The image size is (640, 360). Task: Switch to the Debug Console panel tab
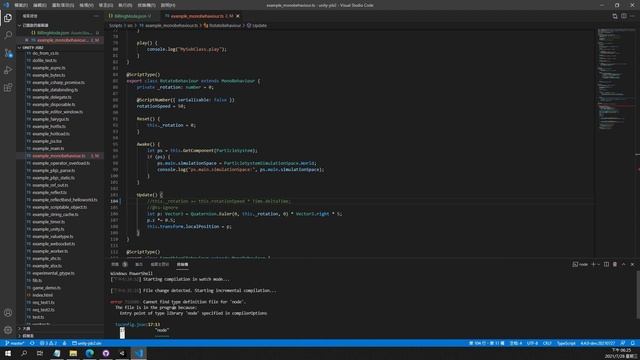160,264
